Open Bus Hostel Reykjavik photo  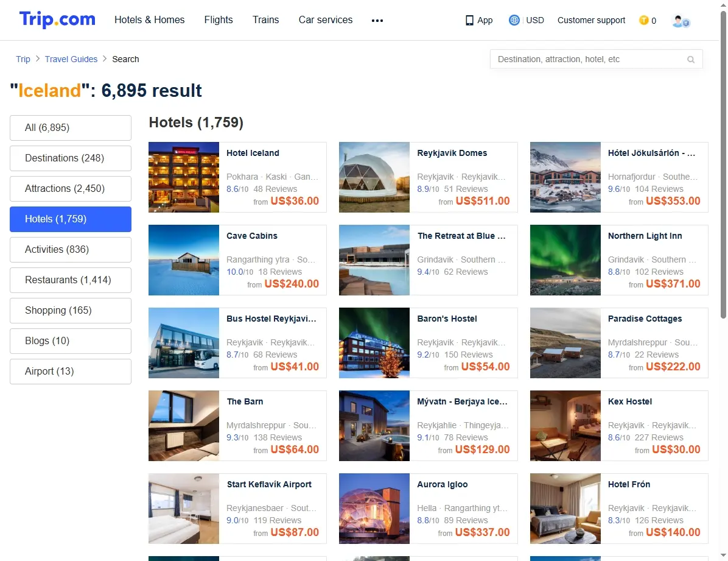[x=184, y=342]
